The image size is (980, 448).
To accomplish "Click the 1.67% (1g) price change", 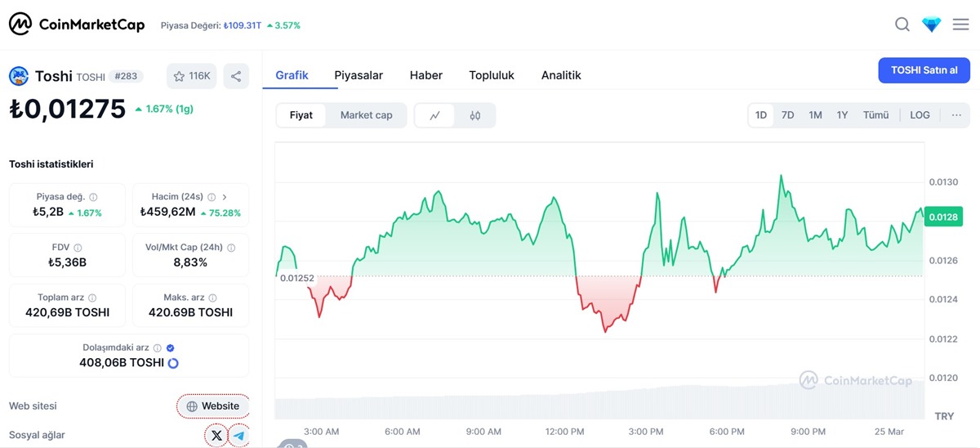I will 164,109.
